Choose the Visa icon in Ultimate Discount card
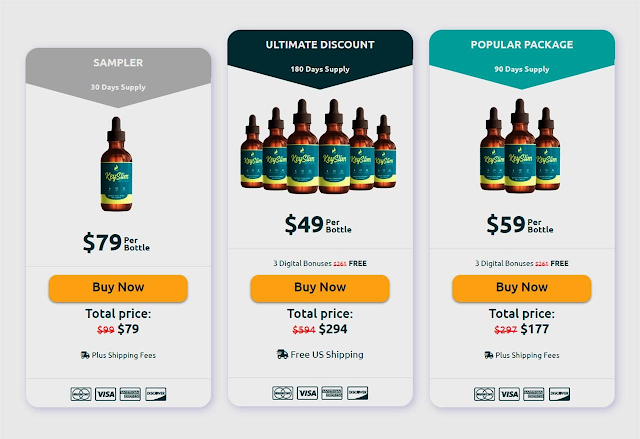 (307, 394)
